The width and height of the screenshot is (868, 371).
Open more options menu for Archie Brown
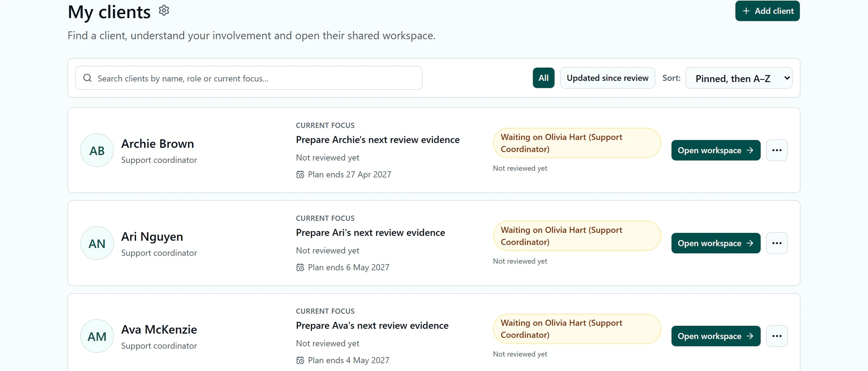click(777, 150)
